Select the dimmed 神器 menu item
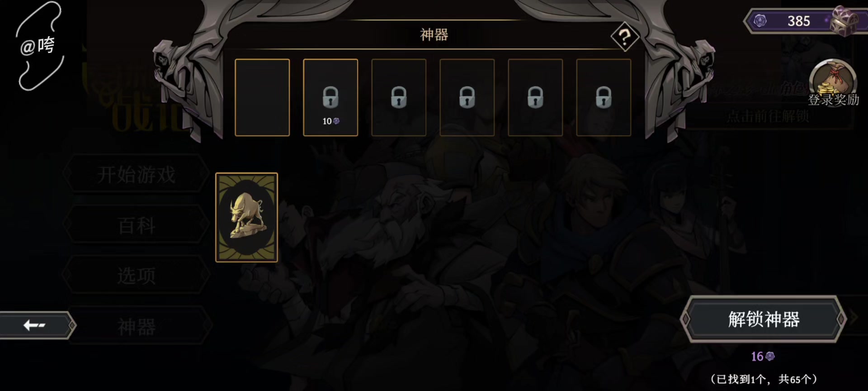 136,326
